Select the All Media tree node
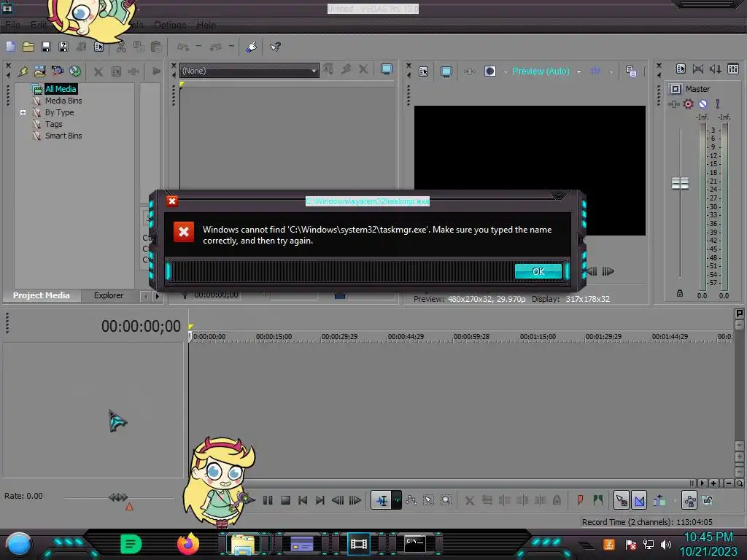The width and height of the screenshot is (747, 560). [x=61, y=89]
